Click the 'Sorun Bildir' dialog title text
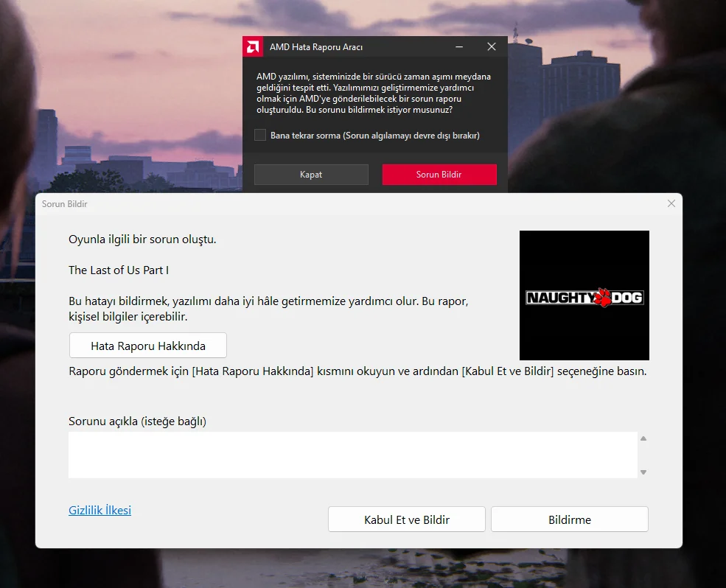Viewport: 726px width, 588px height. coord(64,203)
